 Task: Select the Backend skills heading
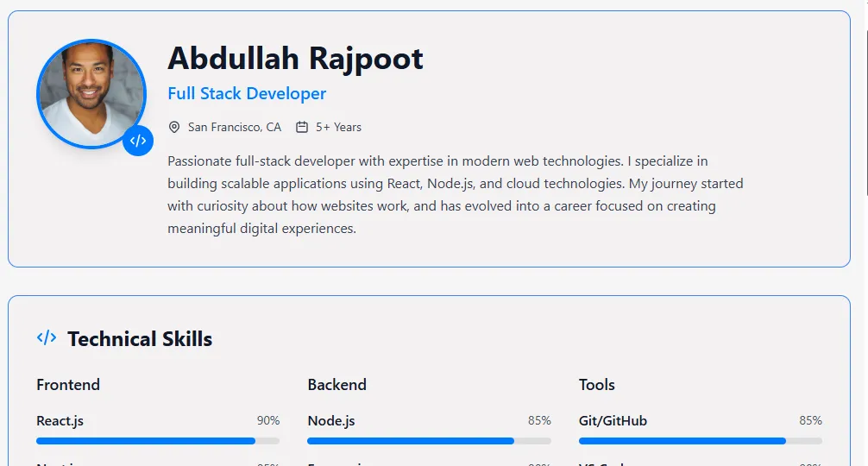click(x=337, y=385)
